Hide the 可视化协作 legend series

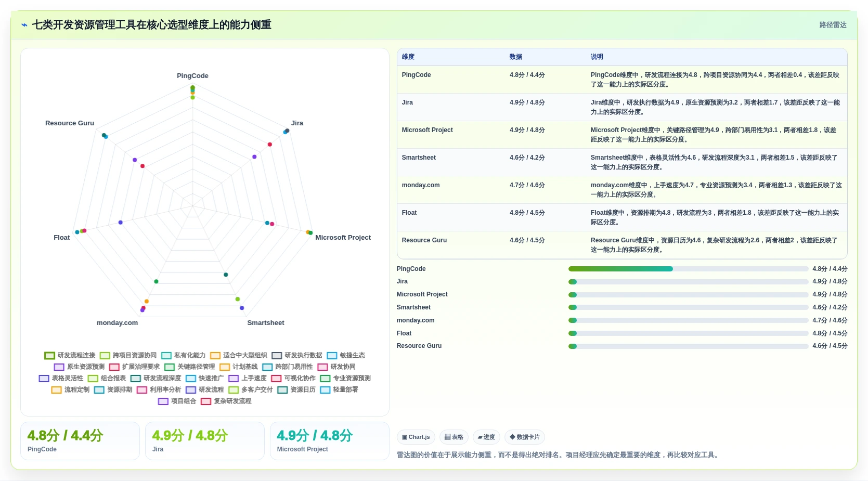tap(293, 379)
